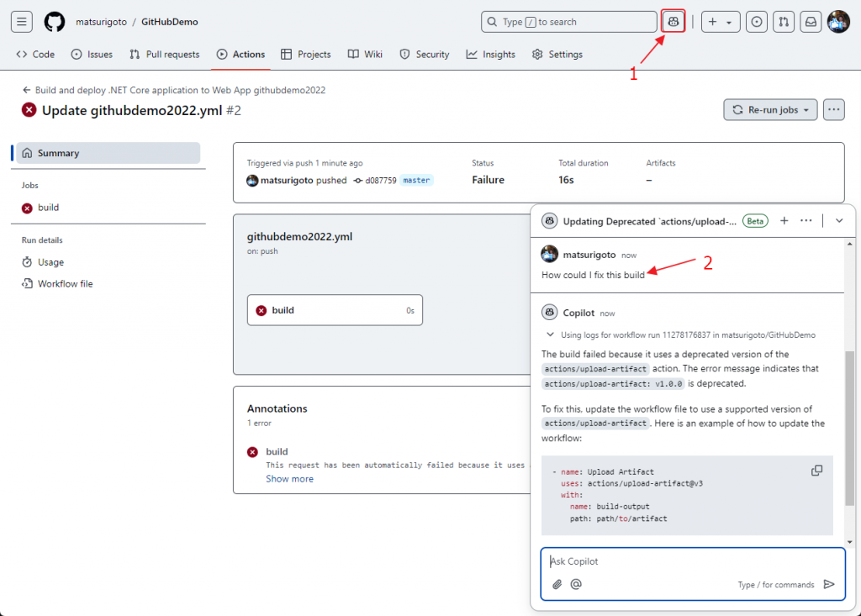
Task: Click the search box
Action: (x=569, y=22)
